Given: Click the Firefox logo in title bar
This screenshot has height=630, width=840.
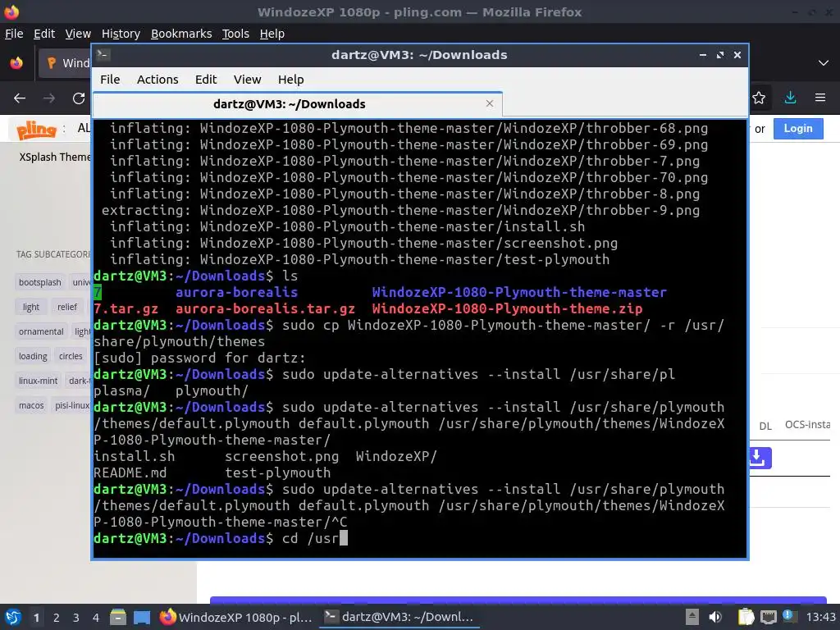Looking at the screenshot, I should 11,11.
